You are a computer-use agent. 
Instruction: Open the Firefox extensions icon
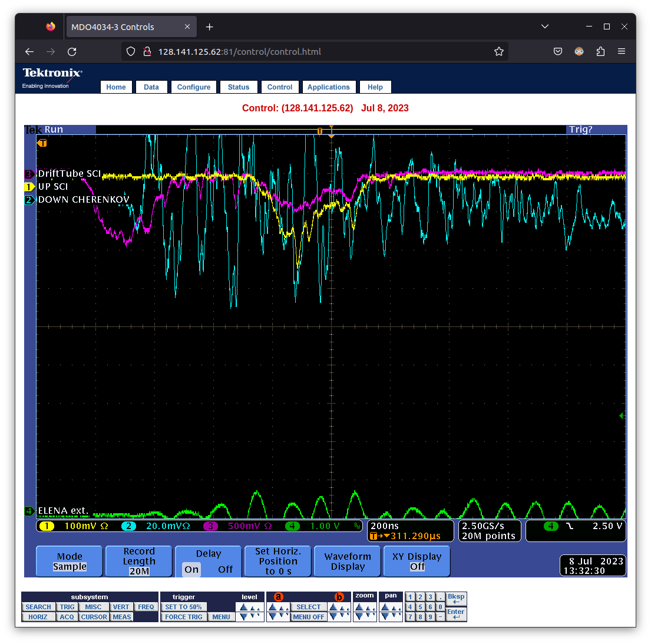600,52
